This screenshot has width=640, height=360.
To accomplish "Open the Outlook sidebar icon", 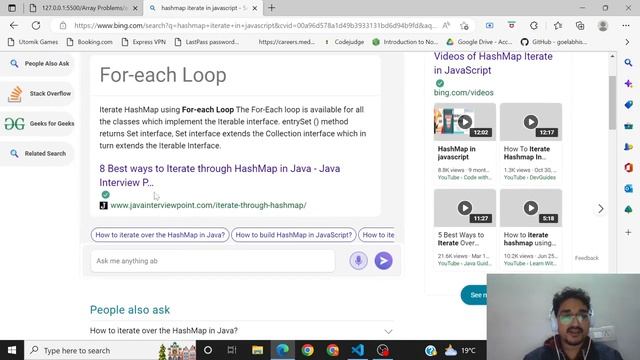I will pos(628,188).
